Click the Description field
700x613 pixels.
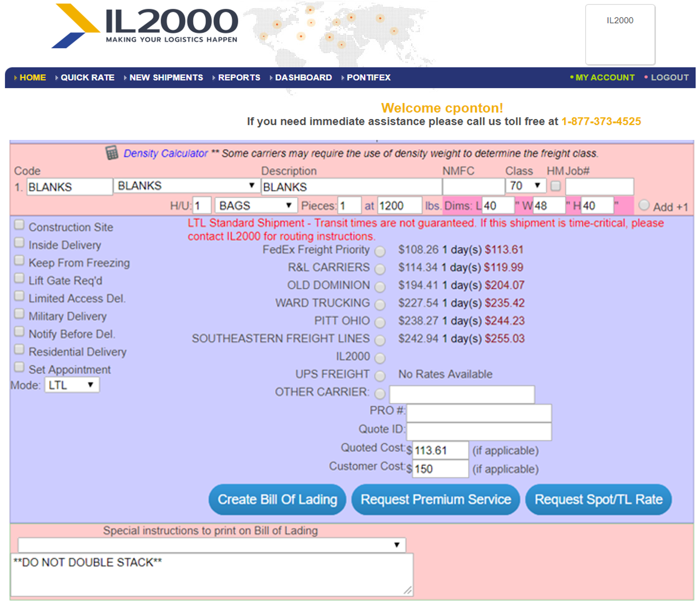tap(351, 187)
